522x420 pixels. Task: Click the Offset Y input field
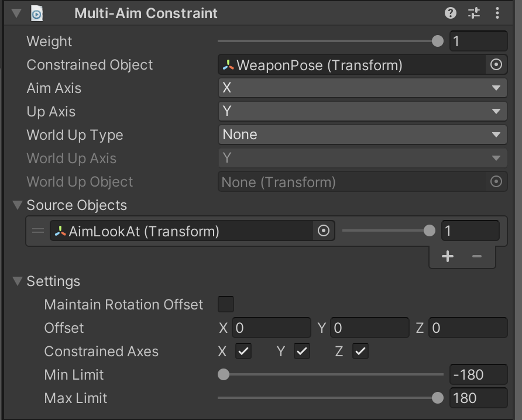[x=369, y=328]
